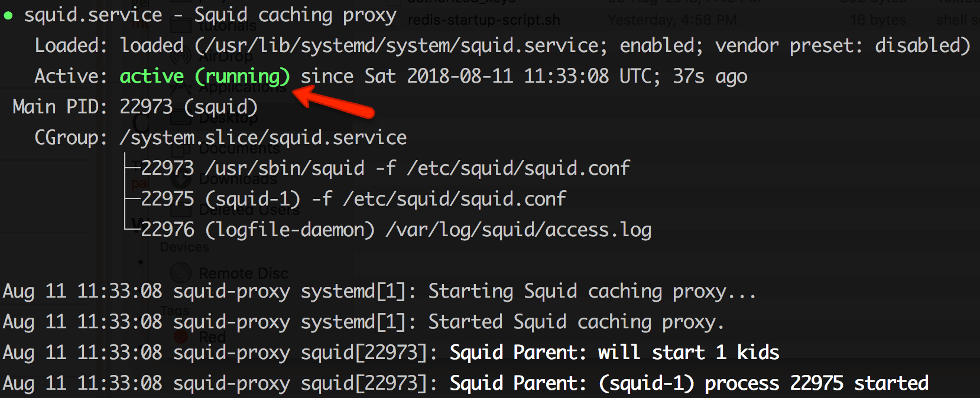Collapse the Tags sidebar section
This screenshot has height=398, width=980.
click(175, 311)
